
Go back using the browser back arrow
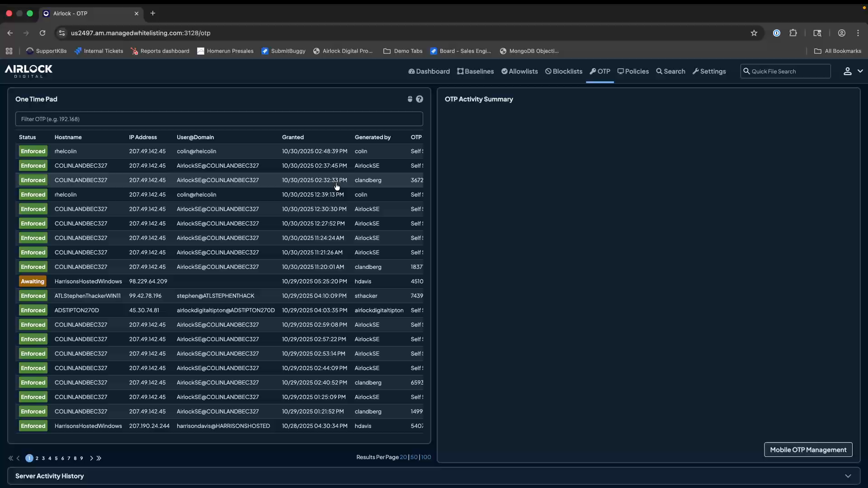[x=10, y=33]
